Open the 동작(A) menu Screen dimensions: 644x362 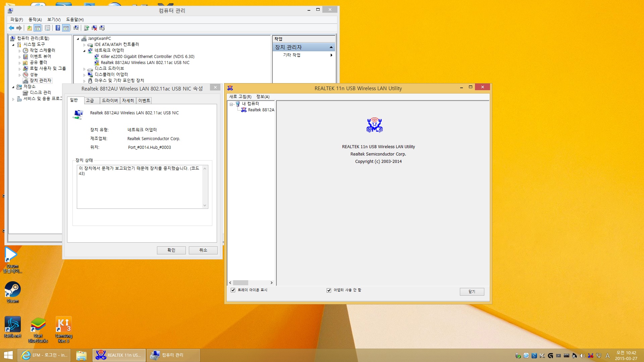35,19
